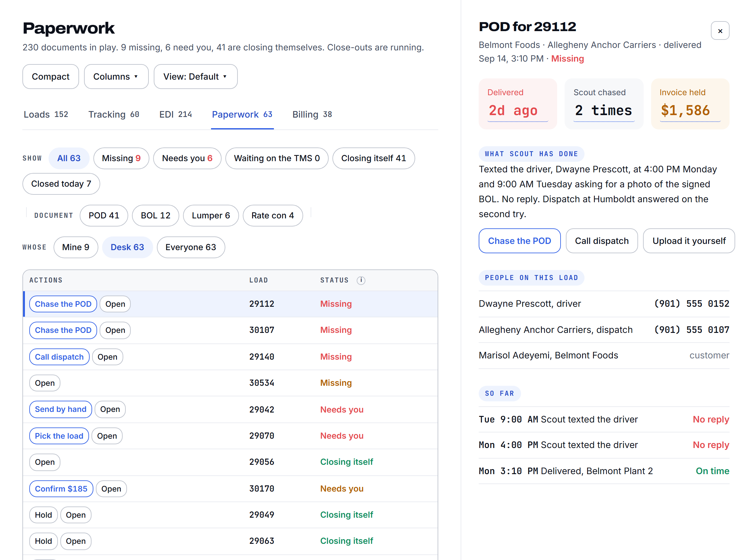Screen dimensions: 747x560
Task: Click the status column info icon
Action: coord(361,280)
